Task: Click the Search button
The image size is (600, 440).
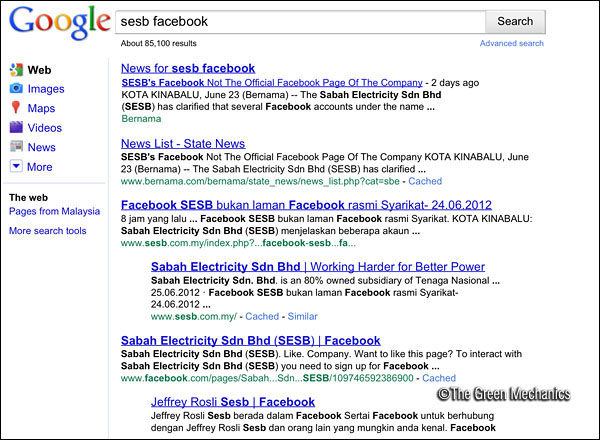Action: 515,21
